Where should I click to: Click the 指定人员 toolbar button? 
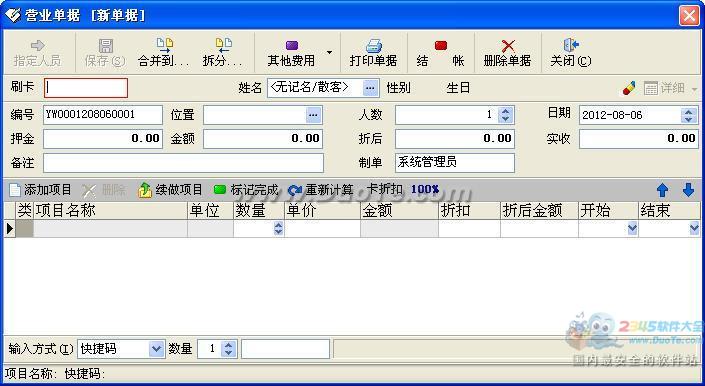[37, 53]
